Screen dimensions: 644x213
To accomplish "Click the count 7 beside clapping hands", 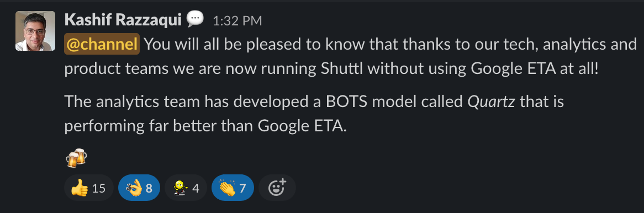I will coord(242,189).
